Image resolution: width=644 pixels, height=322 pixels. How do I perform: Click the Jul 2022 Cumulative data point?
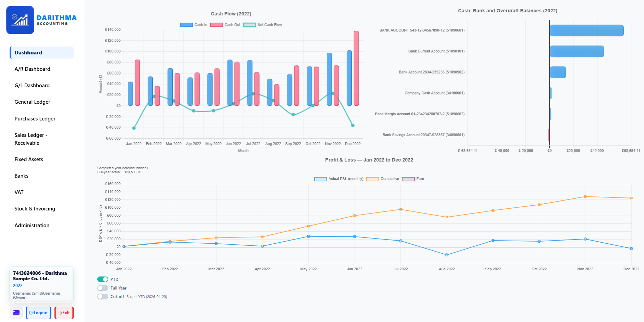click(x=401, y=209)
